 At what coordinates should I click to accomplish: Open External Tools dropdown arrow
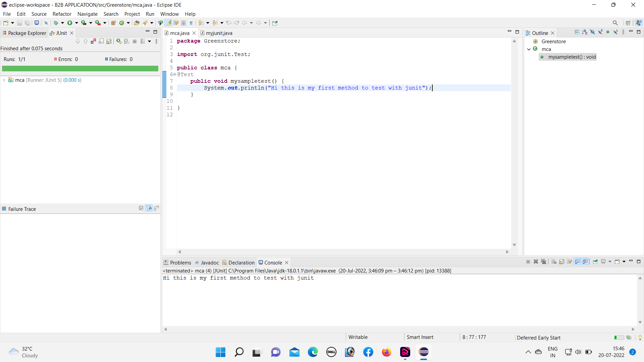[105, 23]
